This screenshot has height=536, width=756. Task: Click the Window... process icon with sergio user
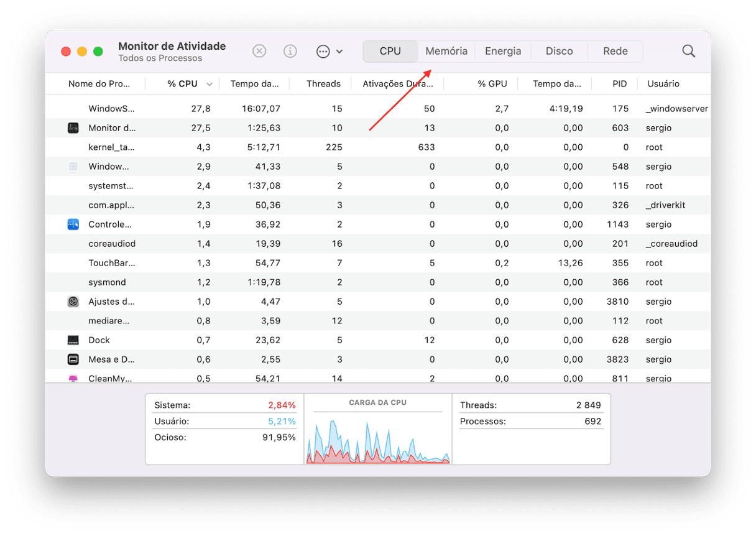73,167
